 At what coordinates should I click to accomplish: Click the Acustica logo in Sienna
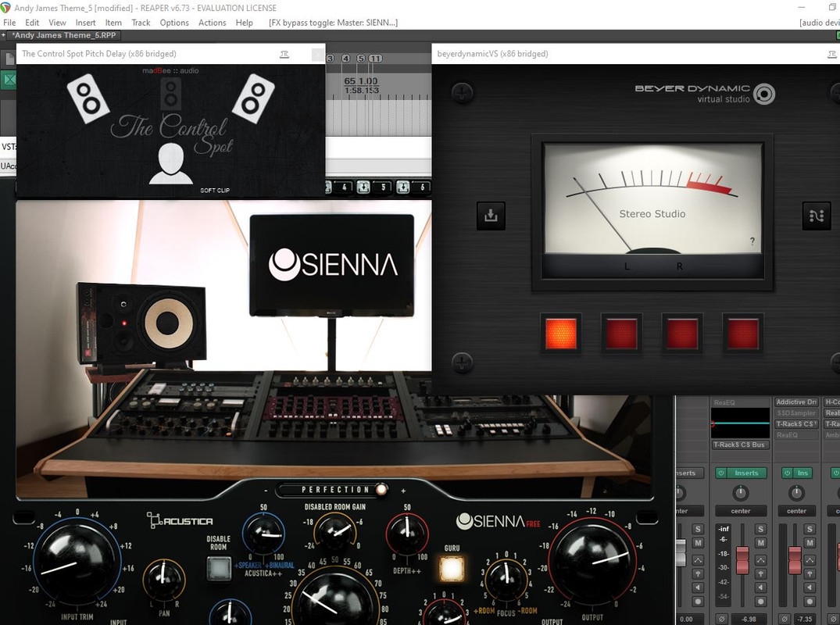[180, 520]
